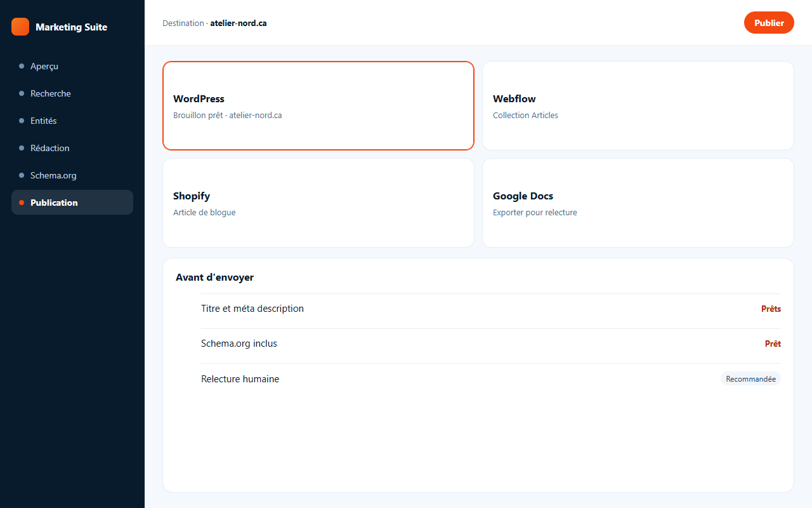Go to Recherche in the sidebar

coord(72,93)
